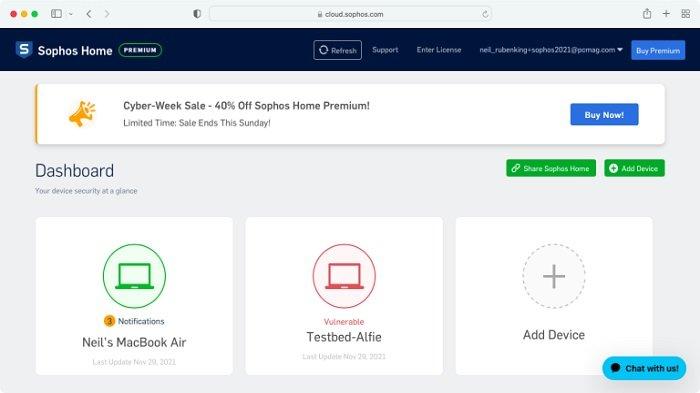The image size is (700, 393).
Task: Open a new tab with plus icon
Action: 666,14
